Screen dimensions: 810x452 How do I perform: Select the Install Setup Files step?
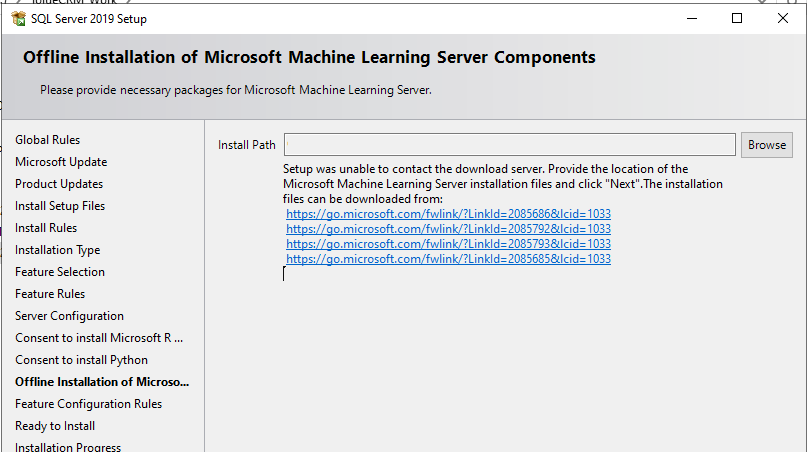[60, 206]
